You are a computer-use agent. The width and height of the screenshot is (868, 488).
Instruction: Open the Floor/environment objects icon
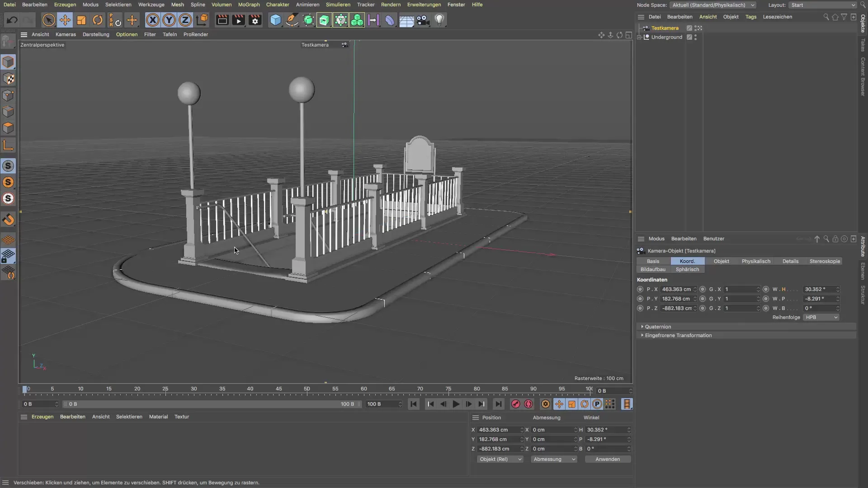click(406, 20)
